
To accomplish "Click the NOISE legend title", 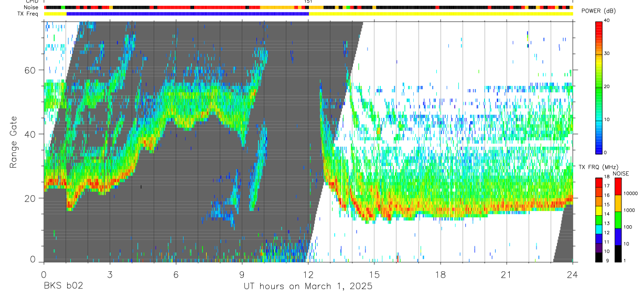I will [x=621, y=173].
